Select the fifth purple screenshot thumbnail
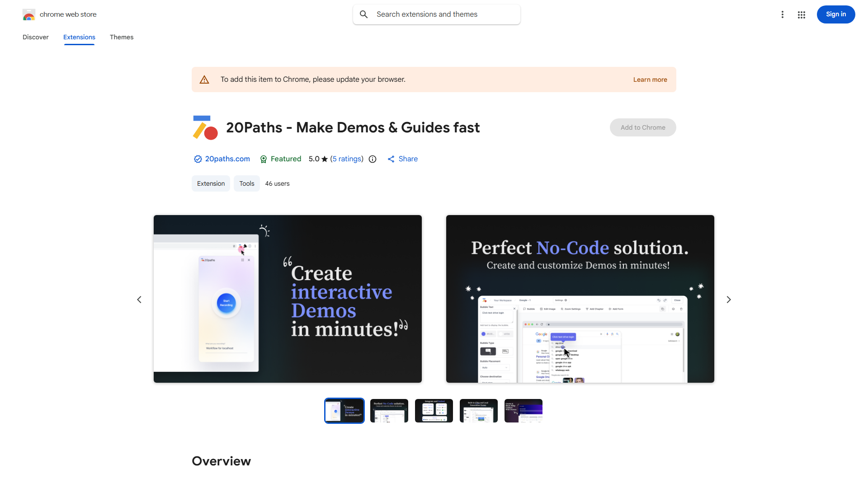 (523, 411)
